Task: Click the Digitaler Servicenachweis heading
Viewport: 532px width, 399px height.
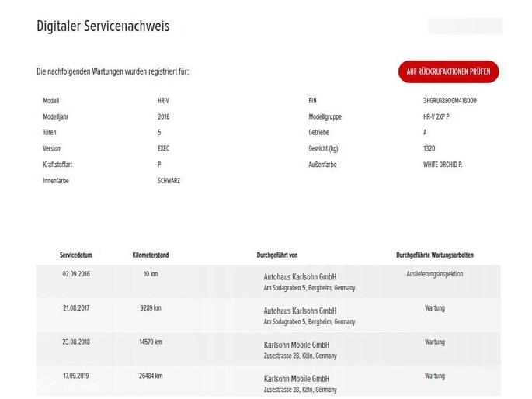Action: (103, 26)
